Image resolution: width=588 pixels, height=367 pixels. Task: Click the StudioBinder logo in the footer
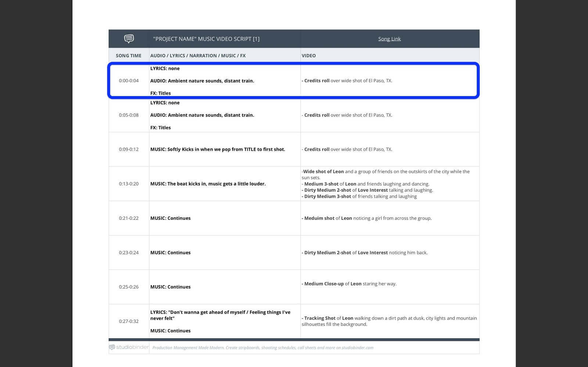[x=129, y=347]
